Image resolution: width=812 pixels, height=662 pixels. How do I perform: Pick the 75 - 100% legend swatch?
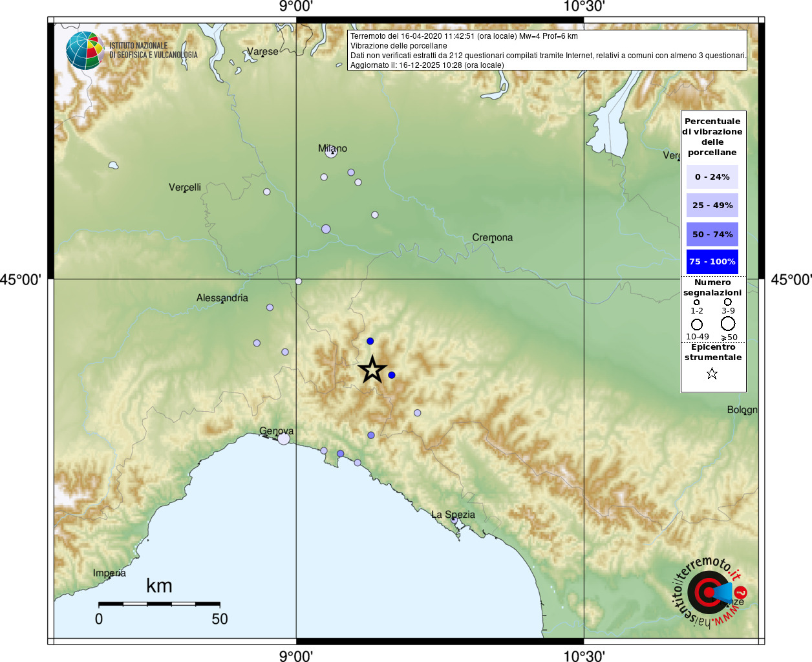click(x=712, y=262)
